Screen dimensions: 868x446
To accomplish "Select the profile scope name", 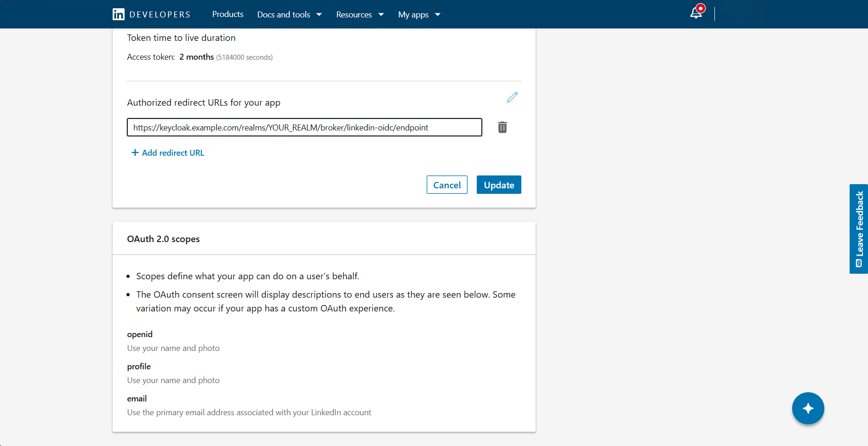I will 139,367.
